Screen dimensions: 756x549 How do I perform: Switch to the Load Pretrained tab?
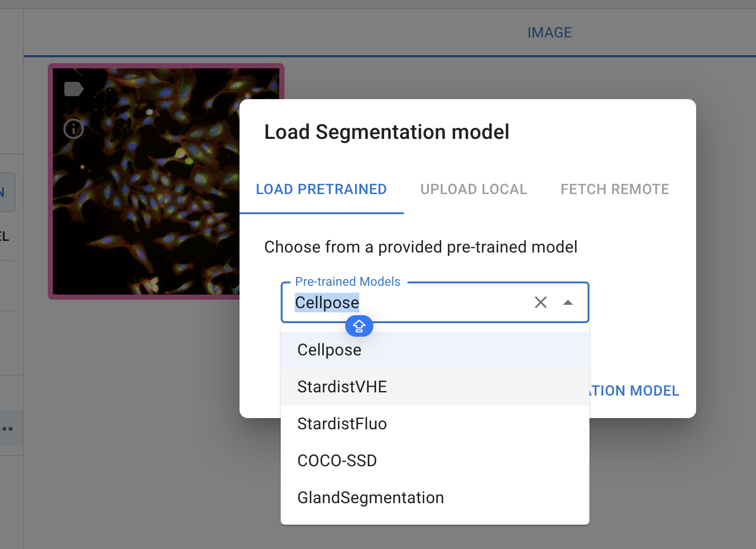click(321, 189)
